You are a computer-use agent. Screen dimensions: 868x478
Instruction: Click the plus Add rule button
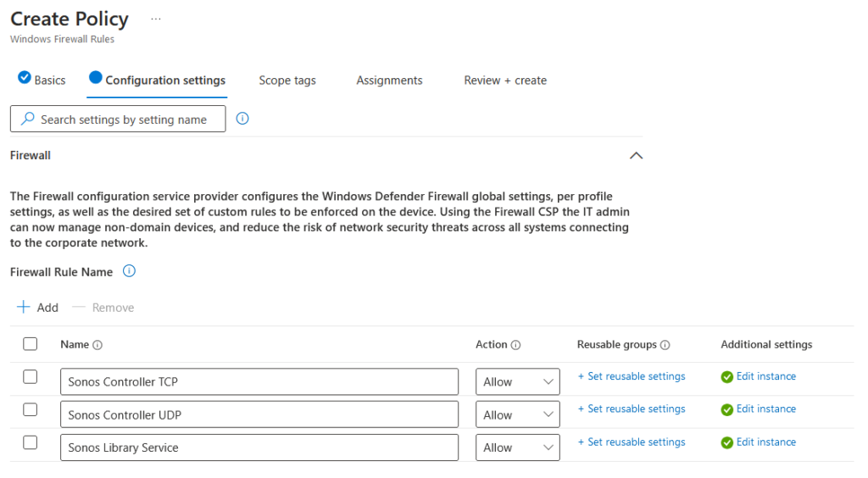pos(38,308)
